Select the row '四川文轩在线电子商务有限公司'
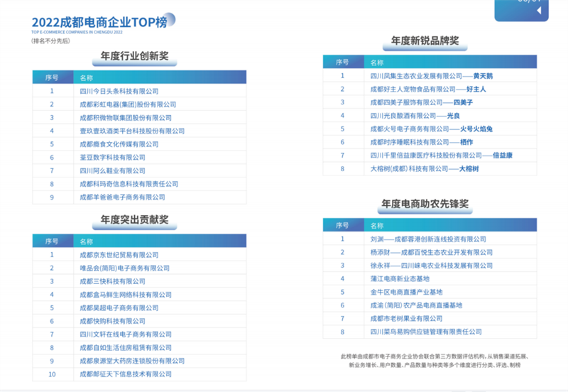 point(139,334)
